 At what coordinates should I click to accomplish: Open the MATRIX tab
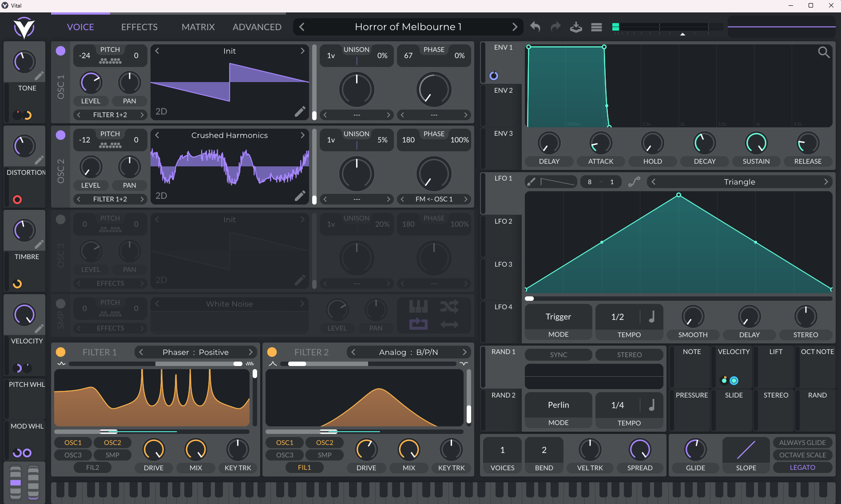198,27
